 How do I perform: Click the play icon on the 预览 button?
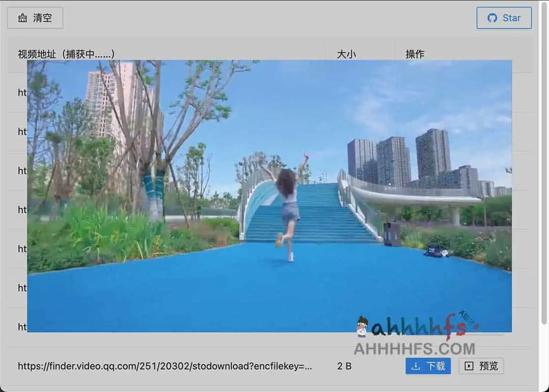(469, 366)
